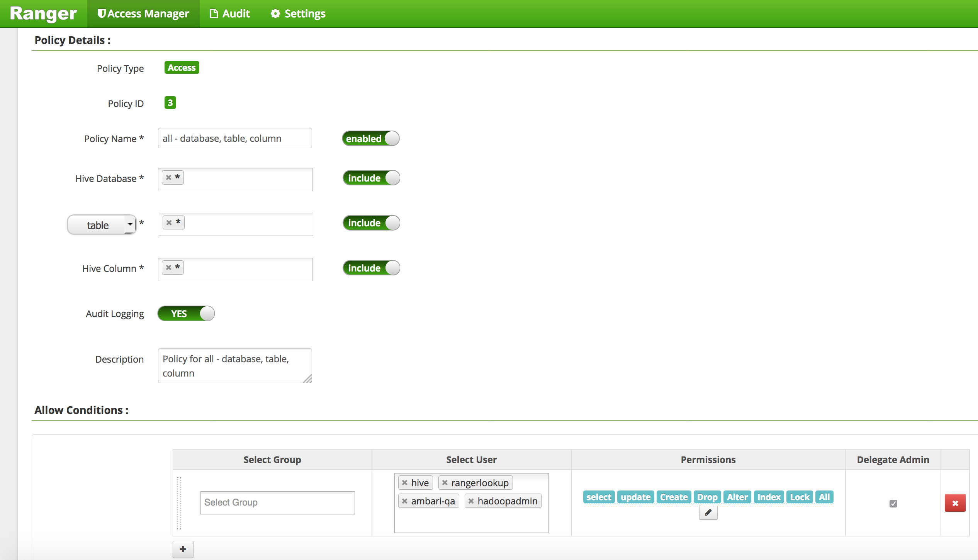Remove the wildcard from Hive Database
Image resolution: width=978 pixels, height=560 pixels.
(168, 178)
